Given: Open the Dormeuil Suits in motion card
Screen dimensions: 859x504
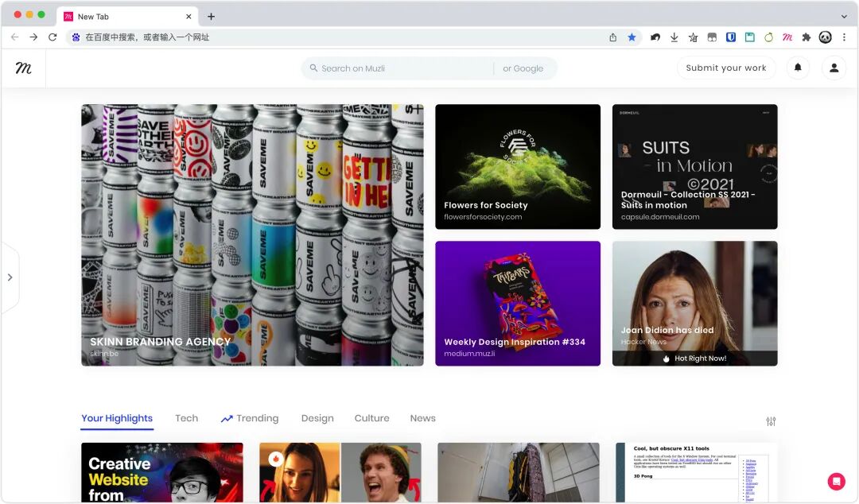Looking at the screenshot, I should click(694, 166).
